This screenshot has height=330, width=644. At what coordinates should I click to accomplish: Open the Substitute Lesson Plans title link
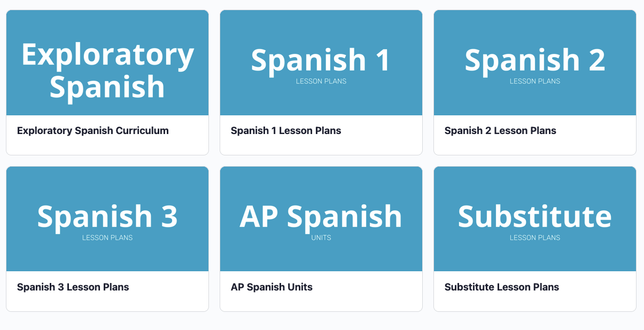[x=502, y=287]
